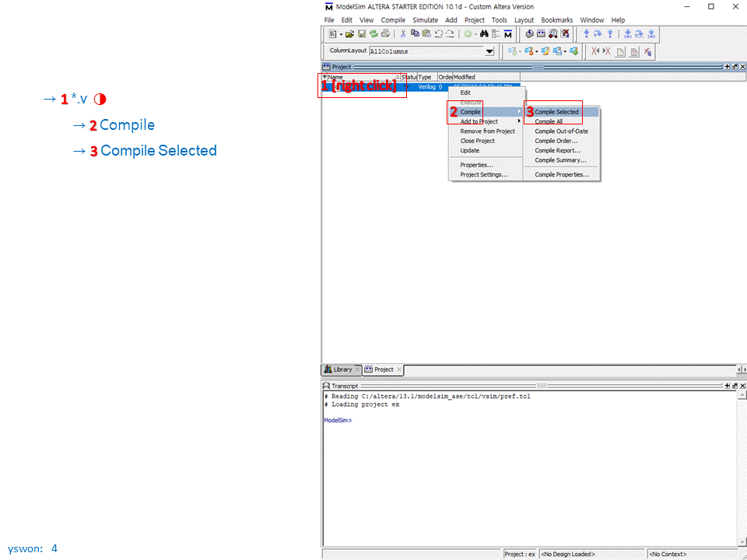Click the Cut scissors icon
This screenshot has width=747, height=560.
pyautogui.click(x=403, y=34)
